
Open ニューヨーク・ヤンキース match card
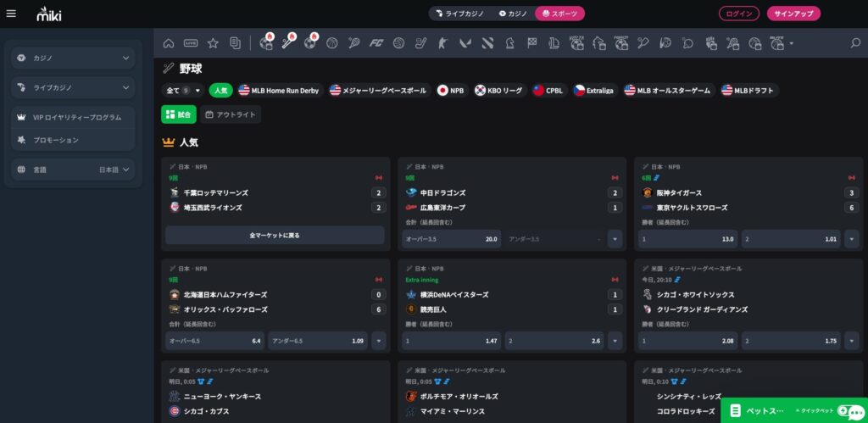pos(275,392)
